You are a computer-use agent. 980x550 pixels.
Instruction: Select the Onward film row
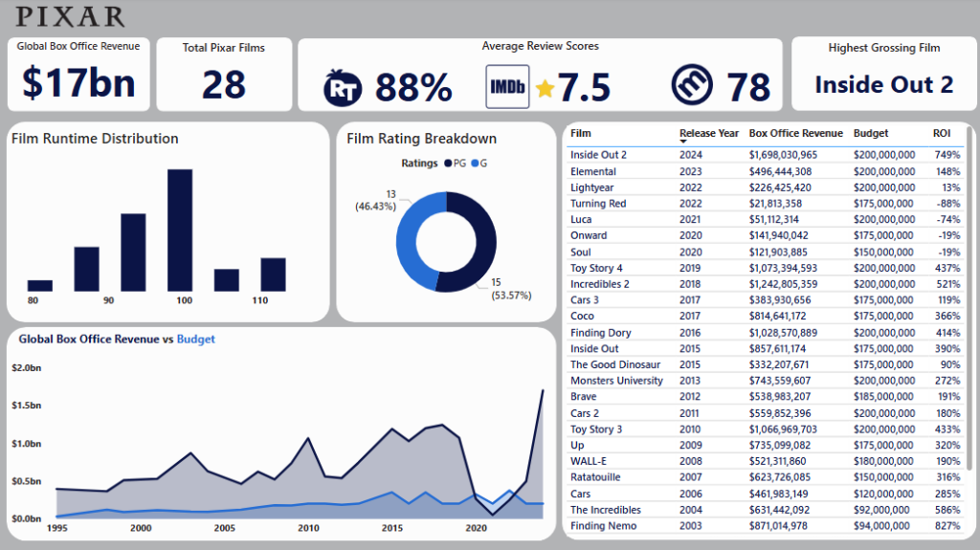[765, 235]
